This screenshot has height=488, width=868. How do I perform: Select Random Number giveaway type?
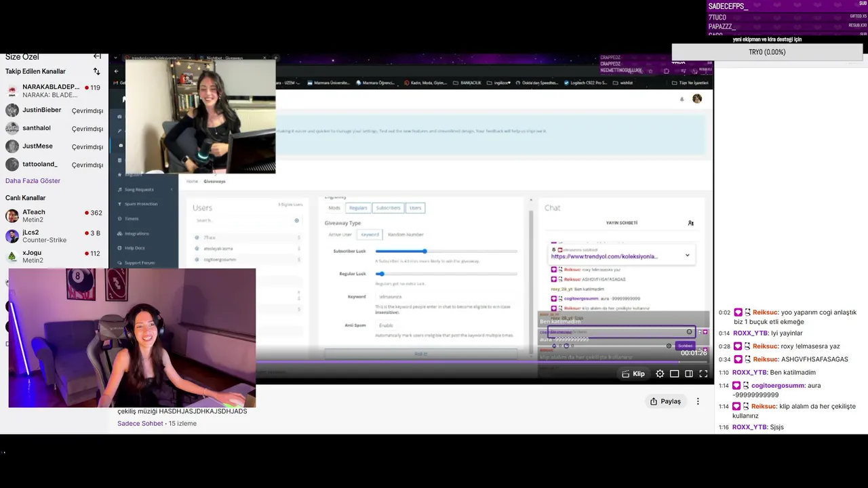click(x=406, y=235)
